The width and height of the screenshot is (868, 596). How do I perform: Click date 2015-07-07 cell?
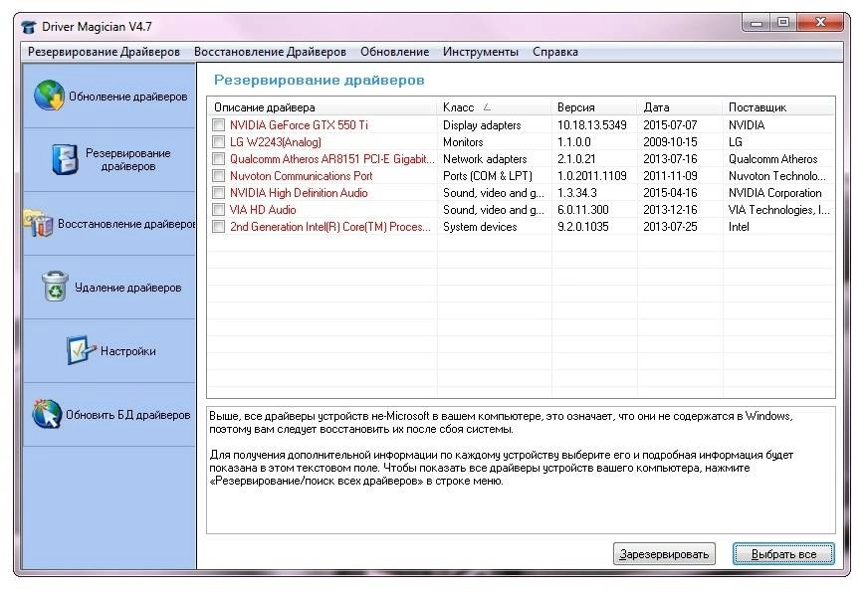point(670,125)
